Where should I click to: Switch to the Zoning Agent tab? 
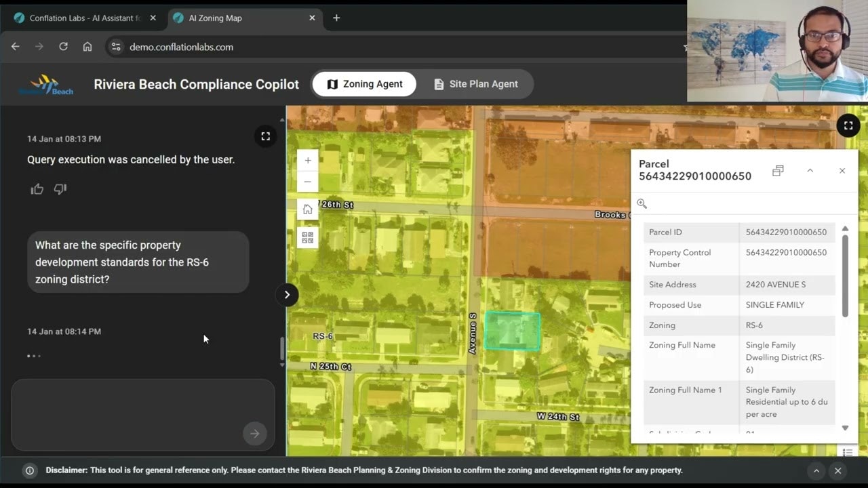coord(365,84)
